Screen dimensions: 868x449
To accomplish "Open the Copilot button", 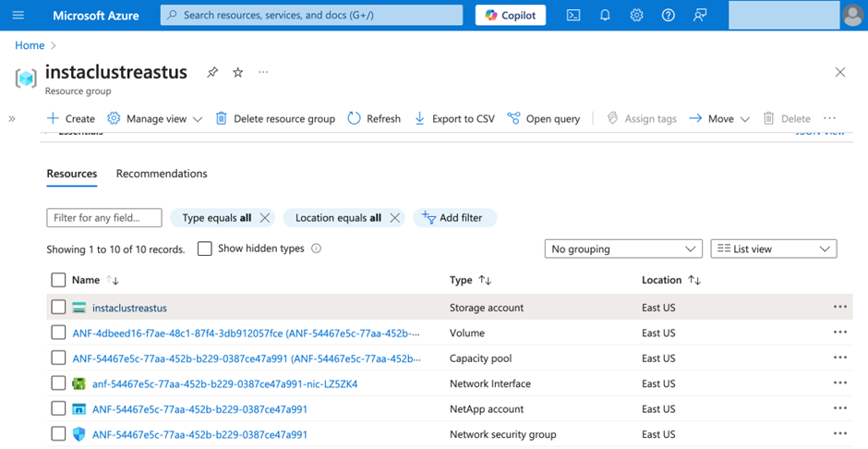I will coord(511,15).
